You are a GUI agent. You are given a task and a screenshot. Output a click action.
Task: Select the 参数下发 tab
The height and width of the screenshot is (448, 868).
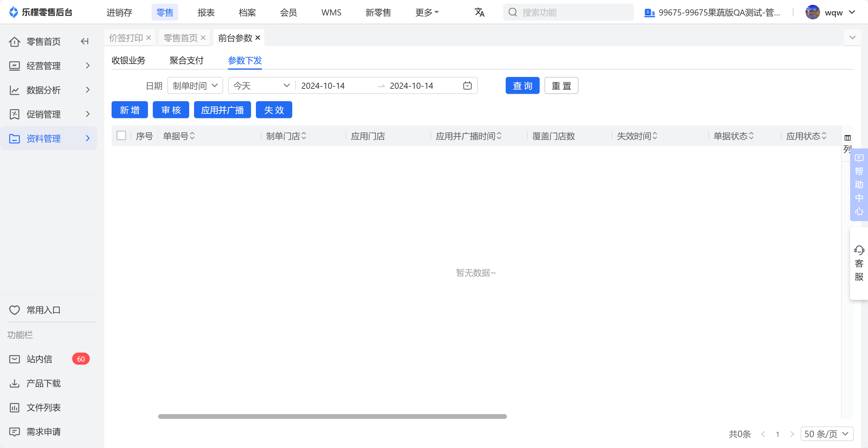(x=245, y=60)
